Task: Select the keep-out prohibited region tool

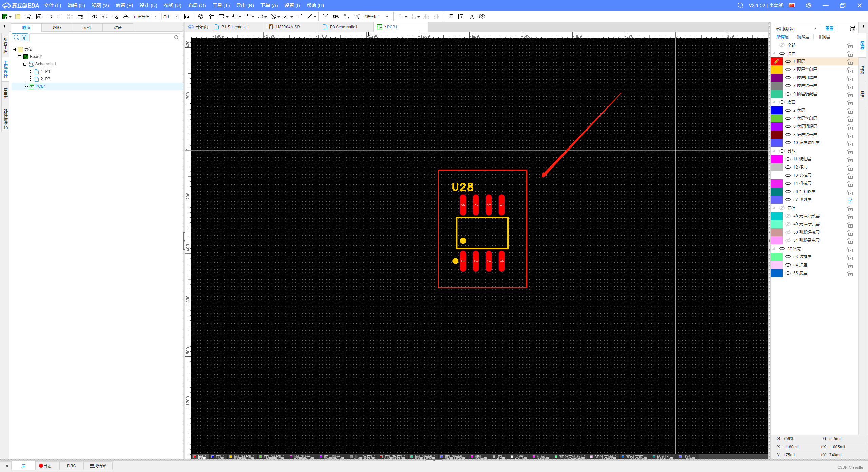Action: pyautogui.click(x=273, y=16)
